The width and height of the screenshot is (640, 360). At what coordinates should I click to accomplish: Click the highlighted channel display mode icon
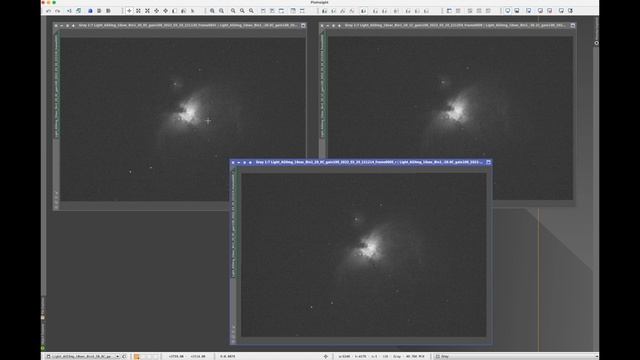tap(364, 11)
